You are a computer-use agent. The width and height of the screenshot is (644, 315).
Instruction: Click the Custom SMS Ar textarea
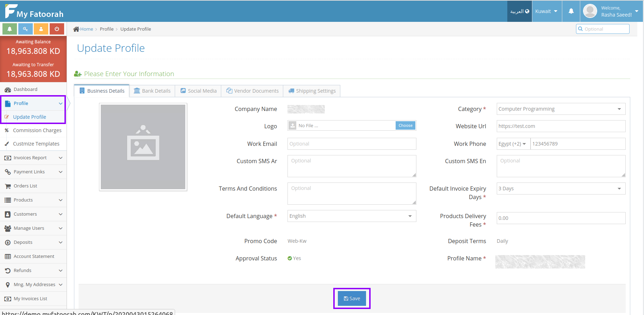(352, 166)
